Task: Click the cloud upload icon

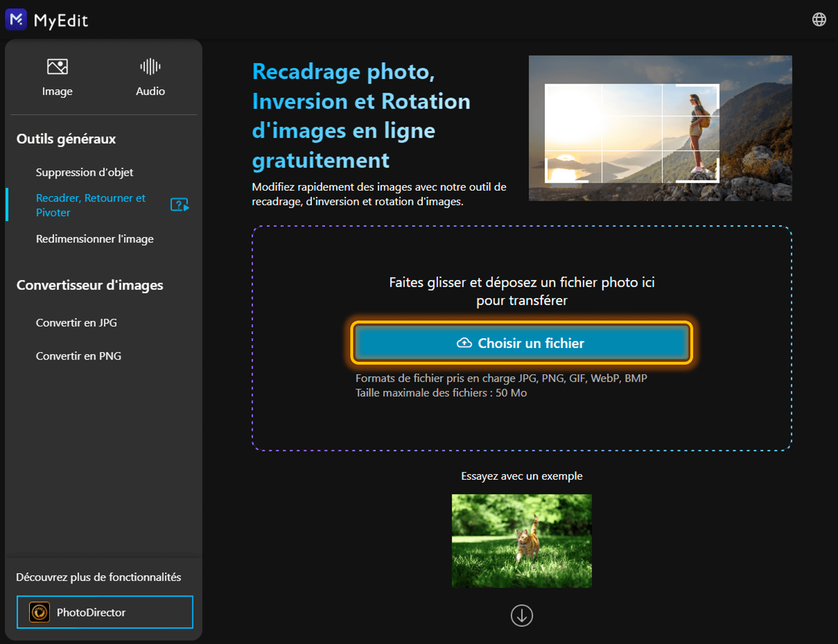Action: tap(464, 343)
